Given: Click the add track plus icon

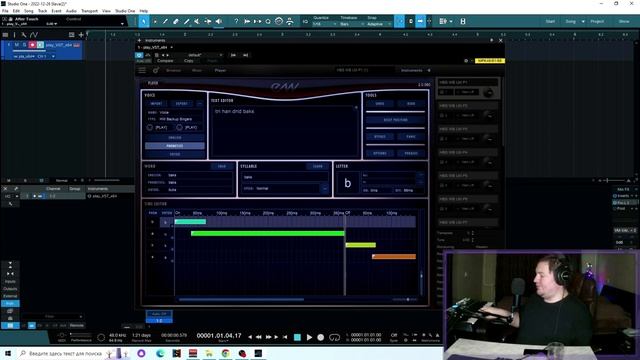Looking at the screenshot, I should 81,35.
